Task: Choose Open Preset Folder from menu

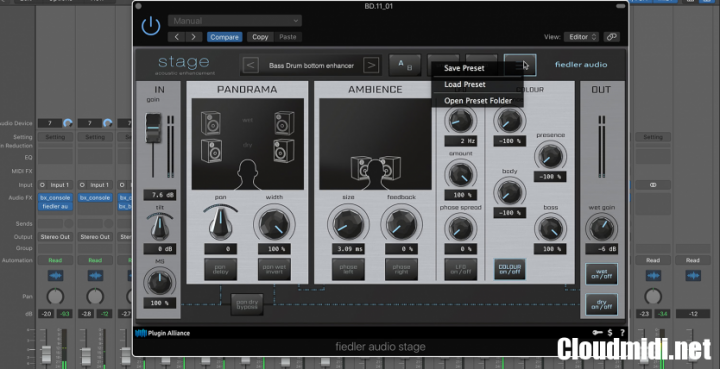Action: click(478, 101)
